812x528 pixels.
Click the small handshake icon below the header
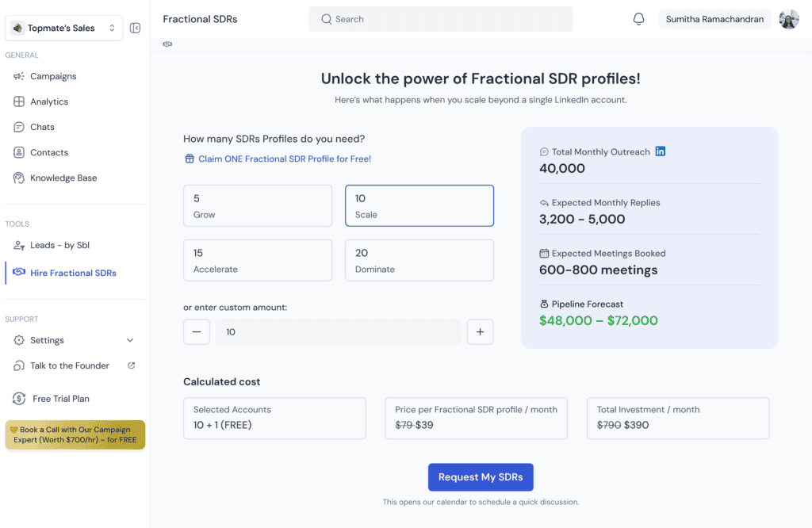(x=167, y=44)
